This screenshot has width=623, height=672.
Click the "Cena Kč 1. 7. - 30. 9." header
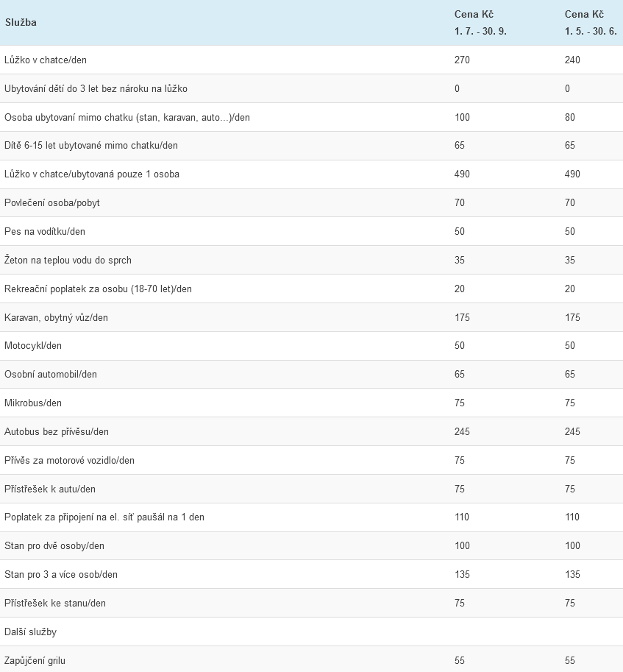pyautogui.click(x=480, y=23)
